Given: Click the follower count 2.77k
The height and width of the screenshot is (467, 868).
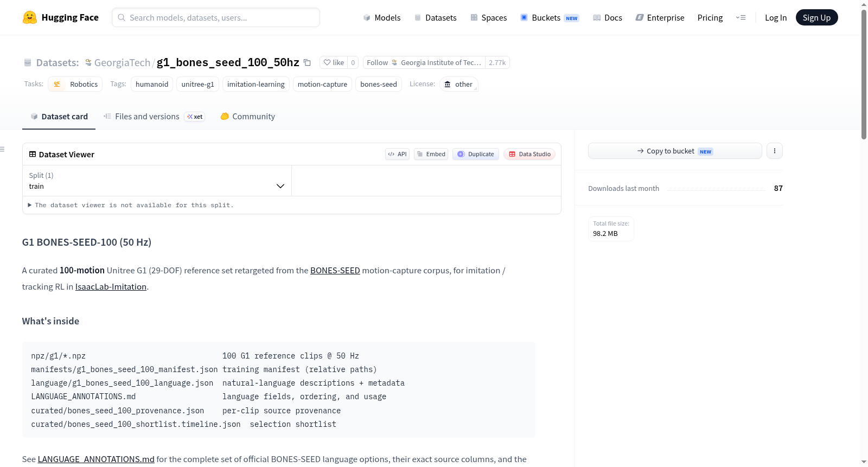Looking at the screenshot, I should 497,62.
